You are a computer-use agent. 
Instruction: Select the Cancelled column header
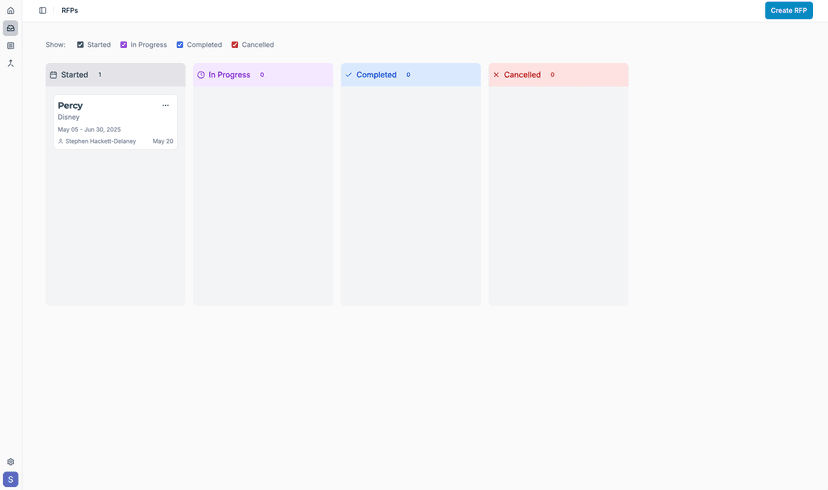pos(522,75)
